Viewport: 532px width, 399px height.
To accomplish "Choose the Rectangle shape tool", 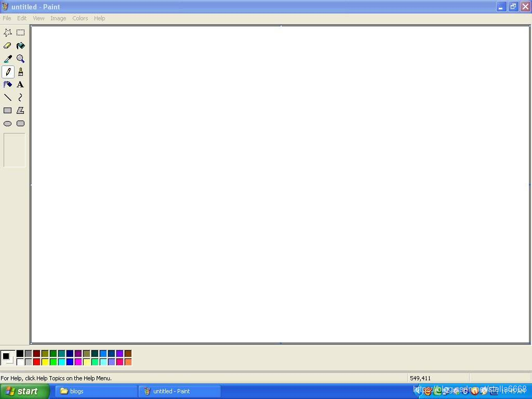I will coord(7,111).
